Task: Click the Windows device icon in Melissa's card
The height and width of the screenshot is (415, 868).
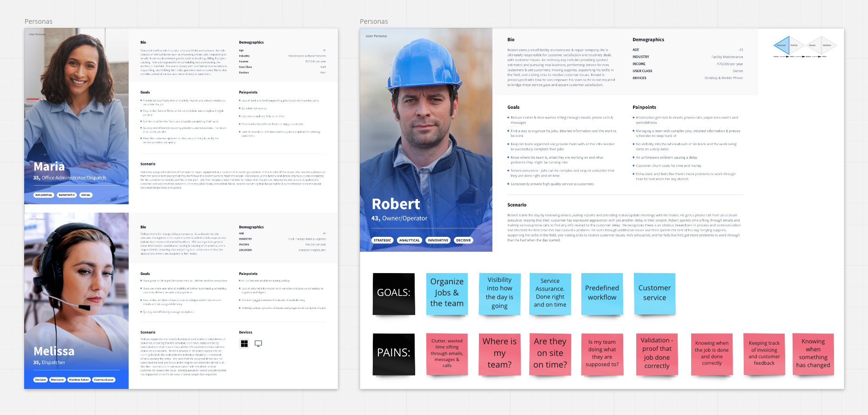Action: 244,344
